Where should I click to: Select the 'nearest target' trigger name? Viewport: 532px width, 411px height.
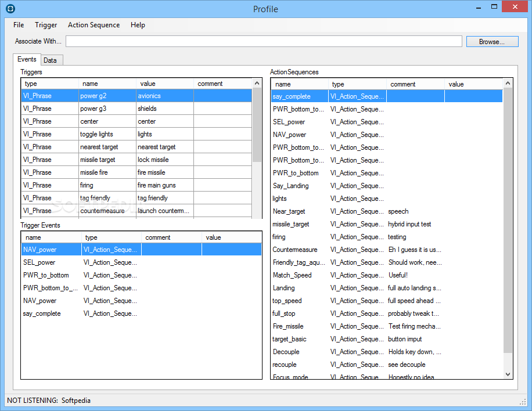pyautogui.click(x=99, y=147)
